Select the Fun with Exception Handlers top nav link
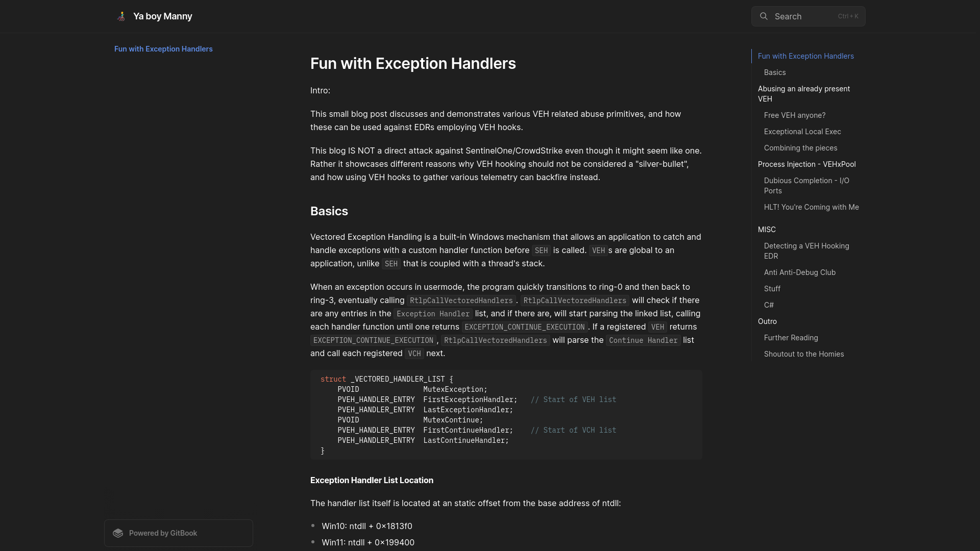This screenshot has height=551, width=980. pyautogui.click(x=163, y=49)
